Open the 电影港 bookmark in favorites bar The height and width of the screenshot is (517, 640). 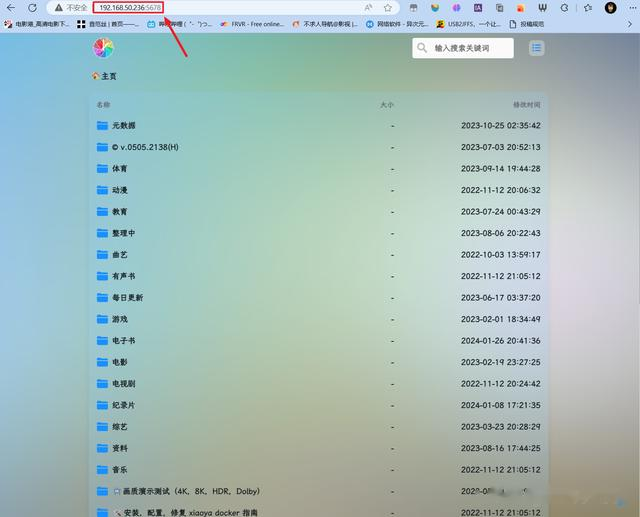pyautogui.click(x=37, y=24)
